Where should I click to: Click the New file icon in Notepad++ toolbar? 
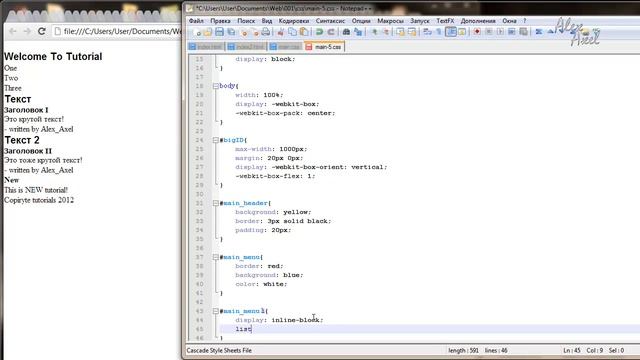point(197,32)
